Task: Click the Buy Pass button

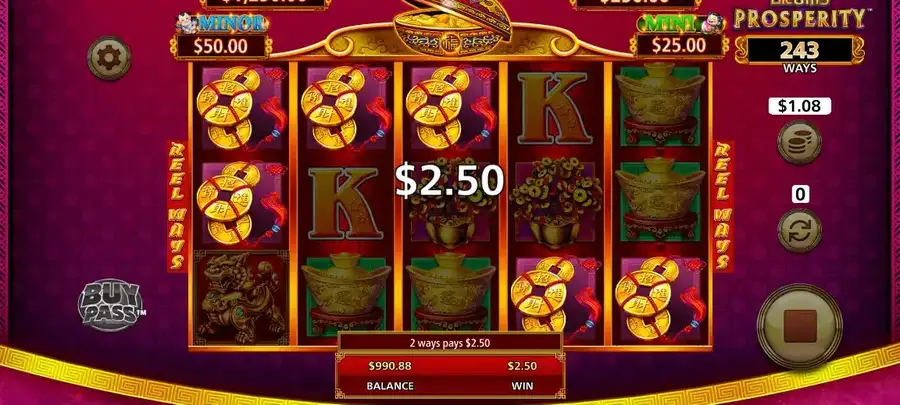Action: [x=110, y=305]
